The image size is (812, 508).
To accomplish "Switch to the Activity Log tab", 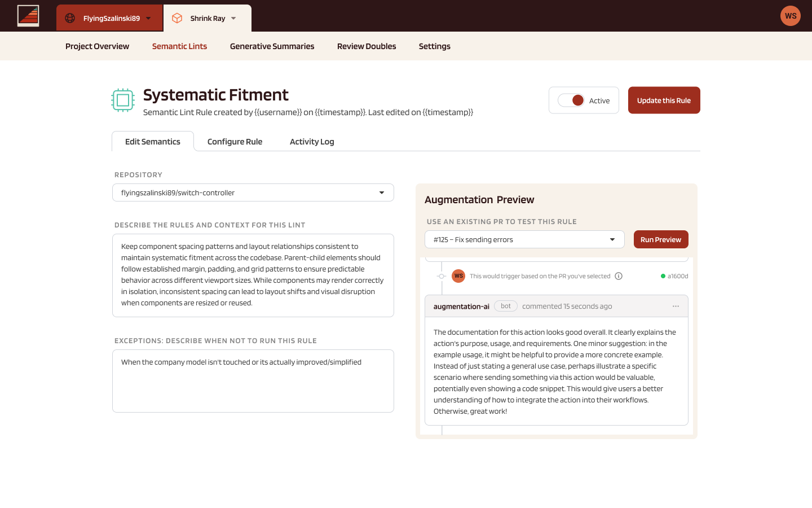I will (312, 142).
